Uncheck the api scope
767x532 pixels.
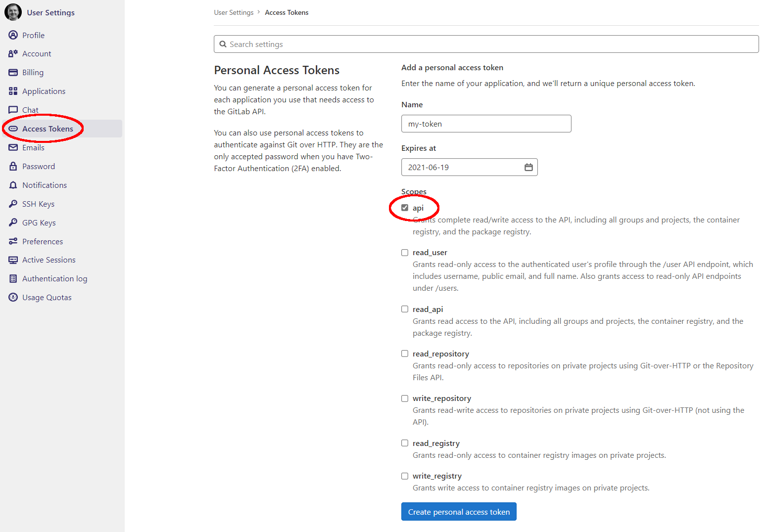tap(405, 208)
